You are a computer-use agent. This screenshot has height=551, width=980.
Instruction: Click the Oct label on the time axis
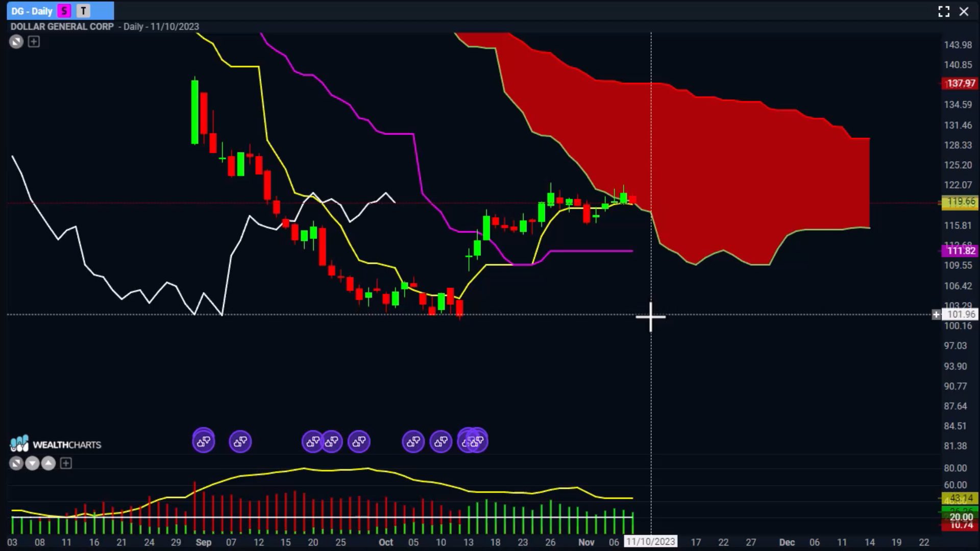click(x=386, y=542)
